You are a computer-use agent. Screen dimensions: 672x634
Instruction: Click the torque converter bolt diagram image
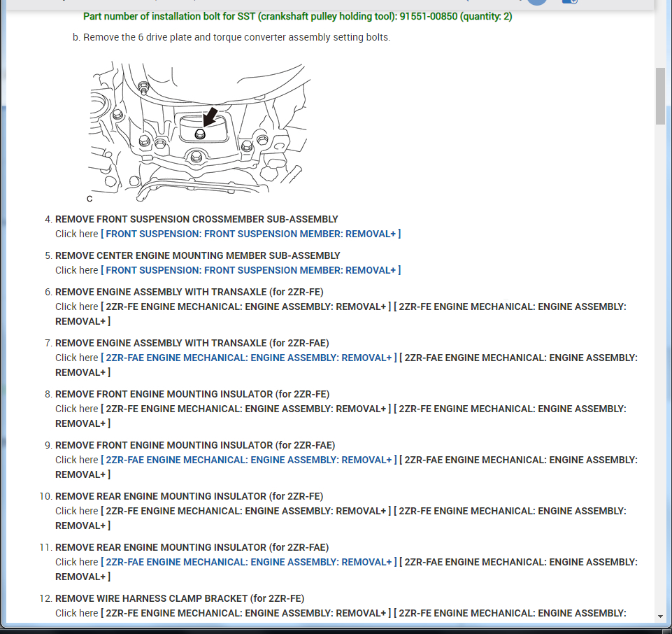[199, 132]
